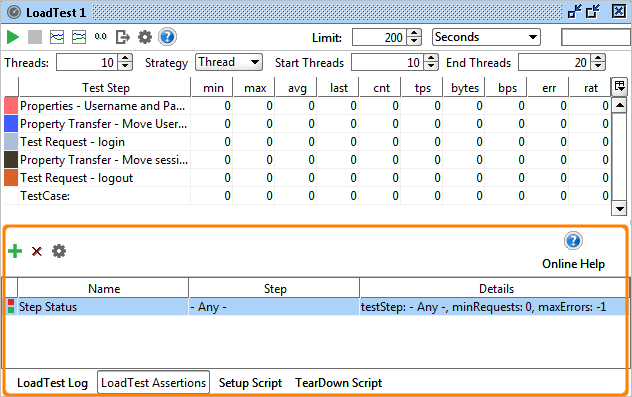The height and width of the screenshot is (397, 632).
Task: Click the pink Properties step color swatch
Action: coord(11,106)
